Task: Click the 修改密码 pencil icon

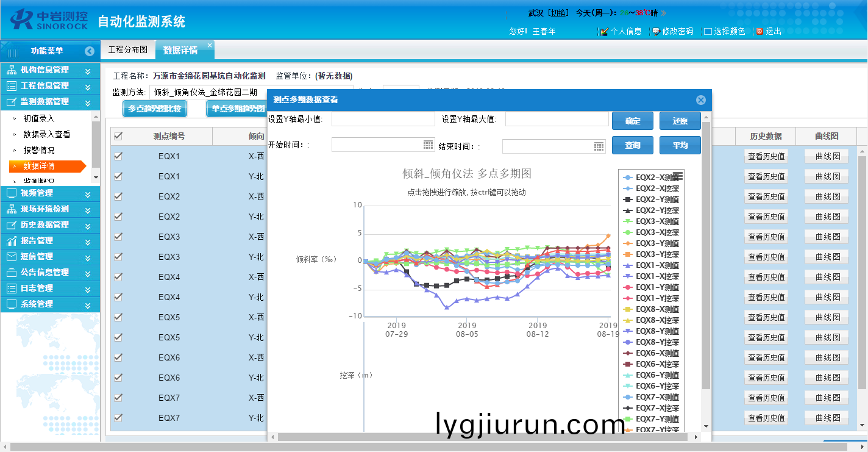Action: click(x=656, y=31)
